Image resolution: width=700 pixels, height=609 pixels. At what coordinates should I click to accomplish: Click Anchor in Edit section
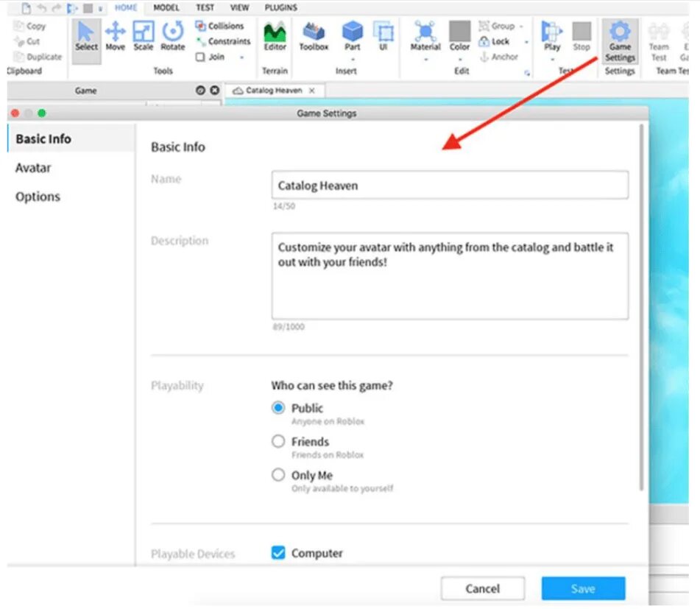(x=498, y=57)
